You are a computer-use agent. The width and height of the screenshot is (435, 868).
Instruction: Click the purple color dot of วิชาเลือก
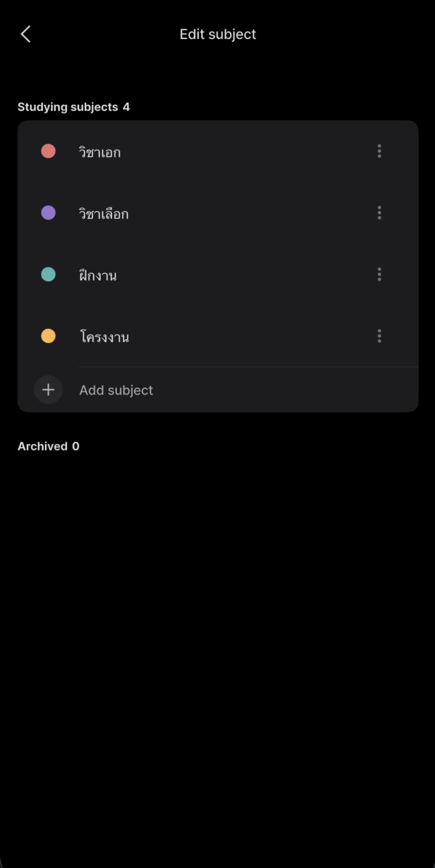click(x=48, y=213)
